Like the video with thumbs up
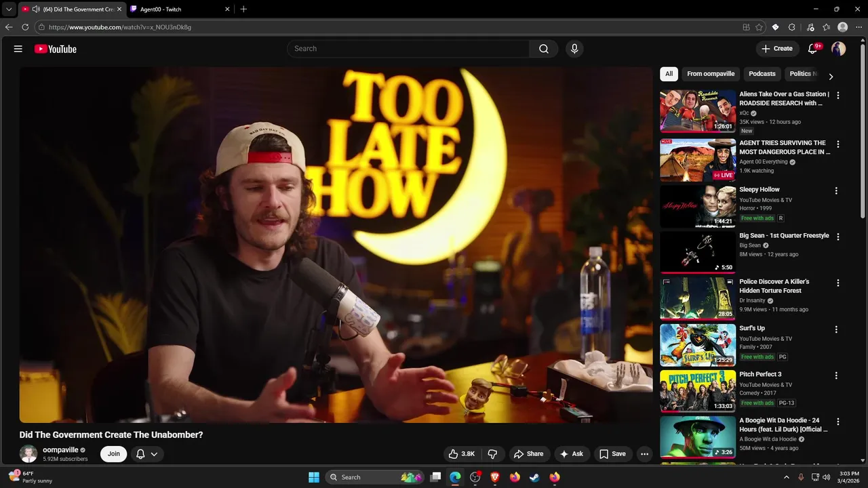Screen dimensions: 868x488 pyautogui.click(x=461, y=454)
